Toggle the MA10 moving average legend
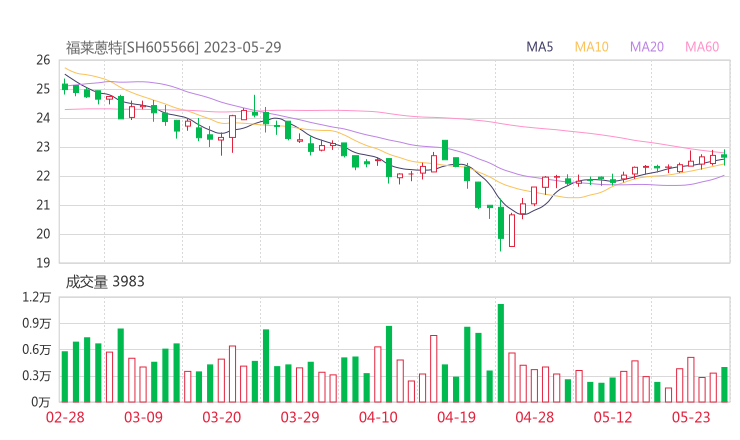Image resolution: width=740 pixels, height=440 pixels. coord(592,46)
